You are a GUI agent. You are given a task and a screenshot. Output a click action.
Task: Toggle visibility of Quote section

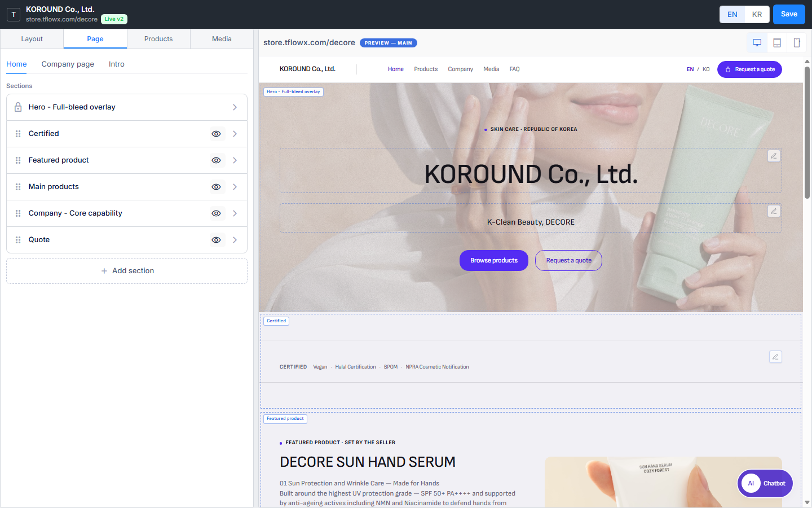pyautogui.click(x=216, y=240)
